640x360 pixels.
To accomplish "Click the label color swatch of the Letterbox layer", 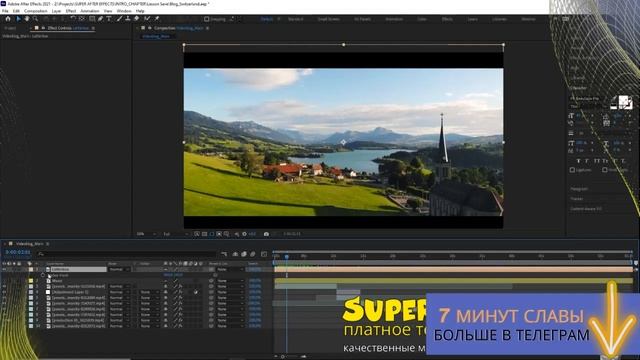I will pos(31,269).
